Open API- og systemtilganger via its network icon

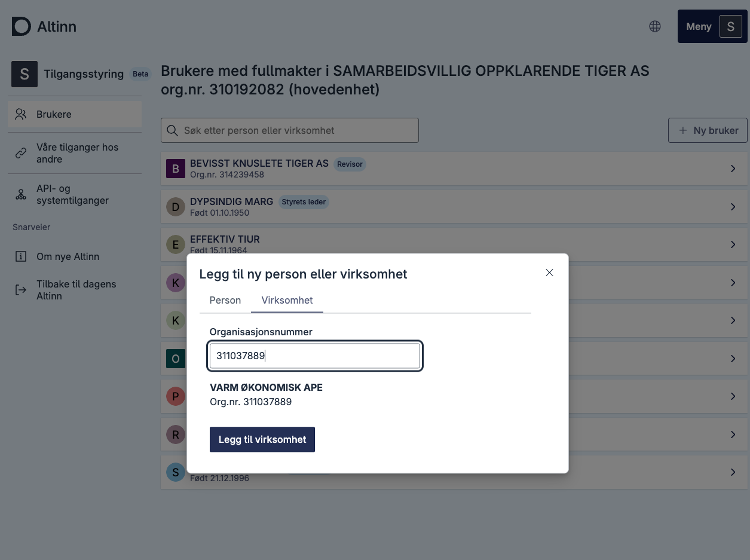tap(21, 194)
